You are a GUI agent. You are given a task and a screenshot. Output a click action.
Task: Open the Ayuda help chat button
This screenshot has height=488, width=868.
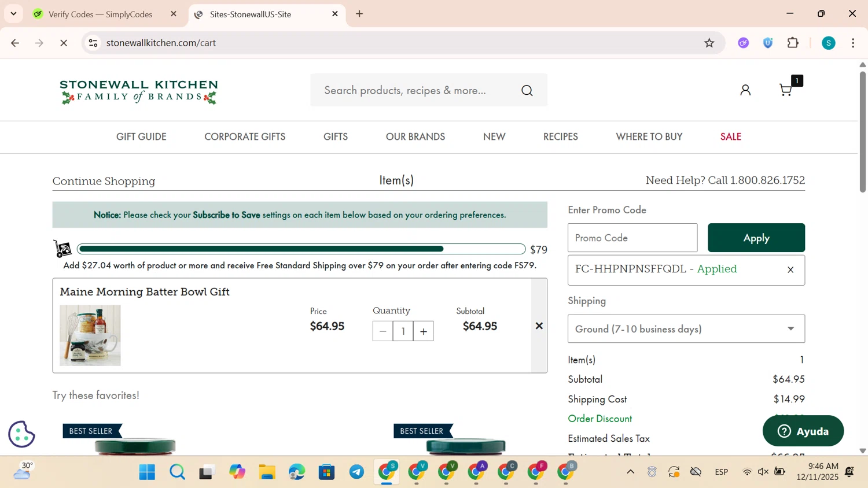point(803,431)
